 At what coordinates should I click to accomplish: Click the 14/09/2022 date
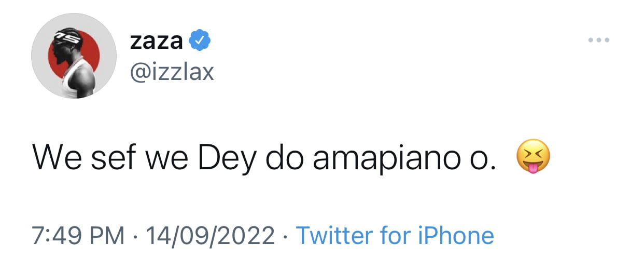coord(210,236)
